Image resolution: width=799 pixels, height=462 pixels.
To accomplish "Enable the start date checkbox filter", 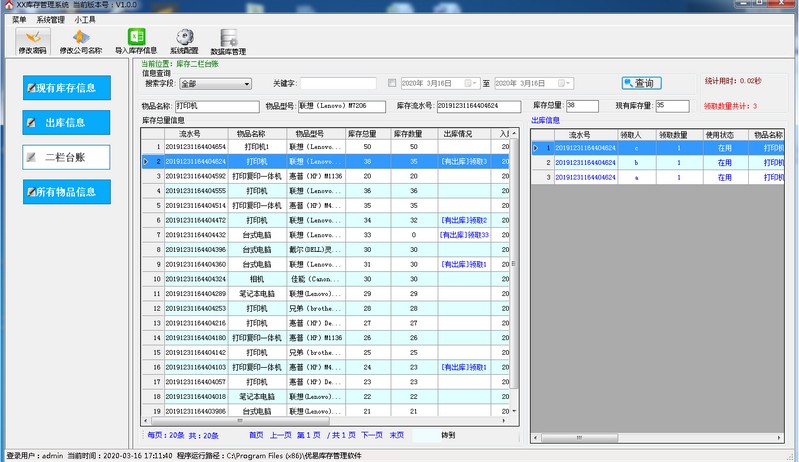I will (392, 84).
